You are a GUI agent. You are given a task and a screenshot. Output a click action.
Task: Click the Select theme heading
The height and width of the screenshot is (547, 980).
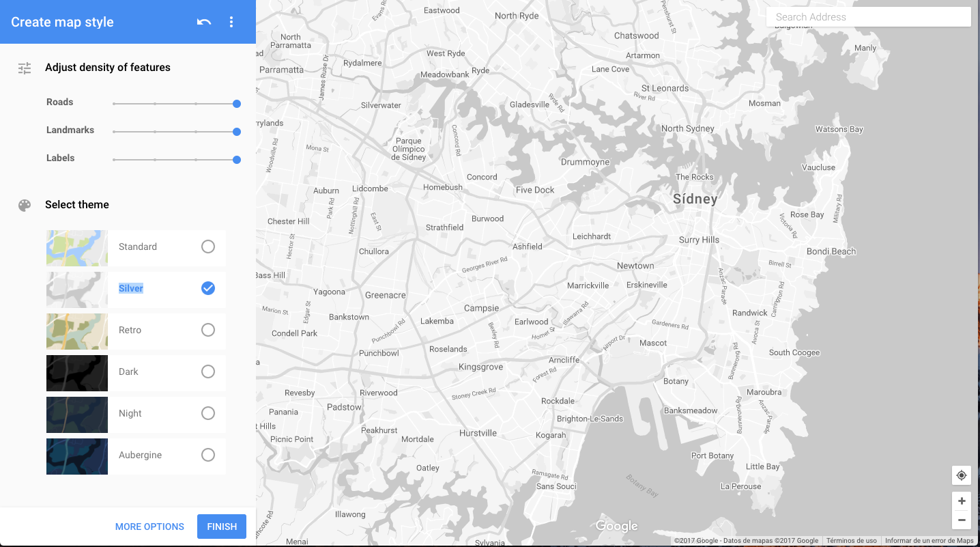[77, 205]
